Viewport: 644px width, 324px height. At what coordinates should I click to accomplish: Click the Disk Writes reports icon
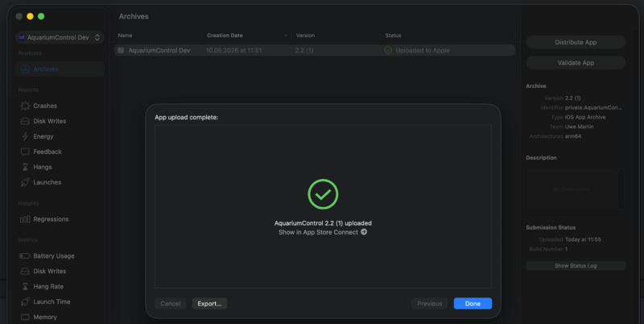coord(25,121)
